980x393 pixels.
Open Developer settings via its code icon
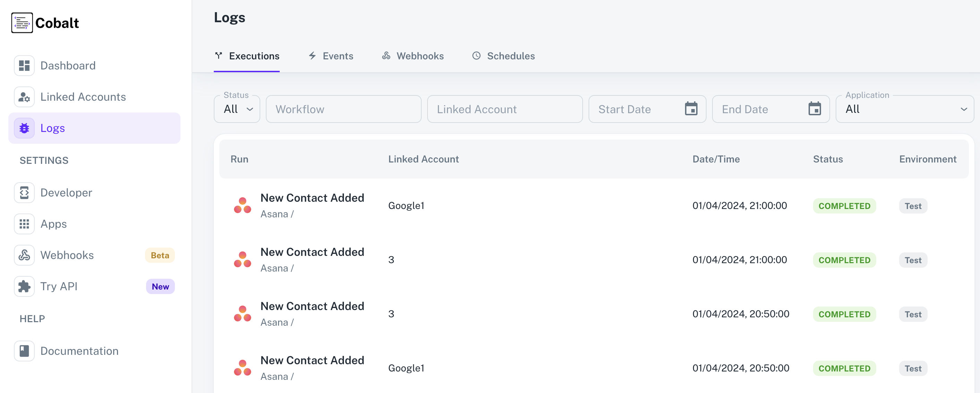pyautogui.click(x=24, y=192)
